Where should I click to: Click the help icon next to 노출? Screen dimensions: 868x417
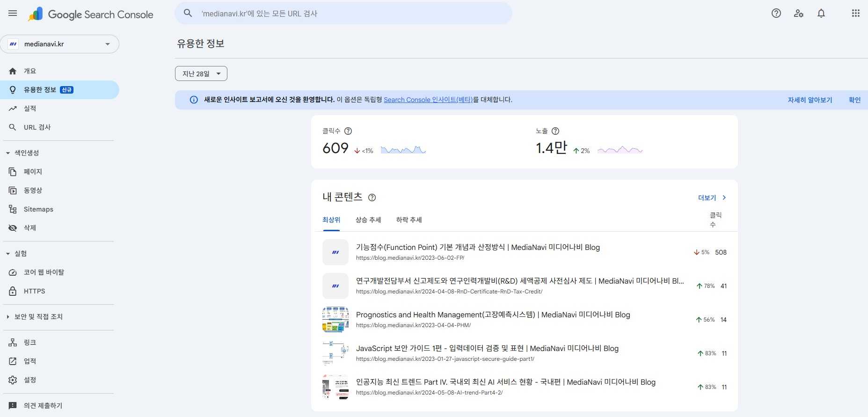[x=555, y=131]
